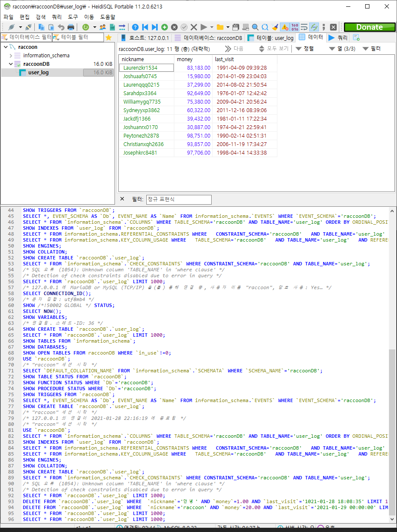Click the Replace text icon

coord(265,27)
